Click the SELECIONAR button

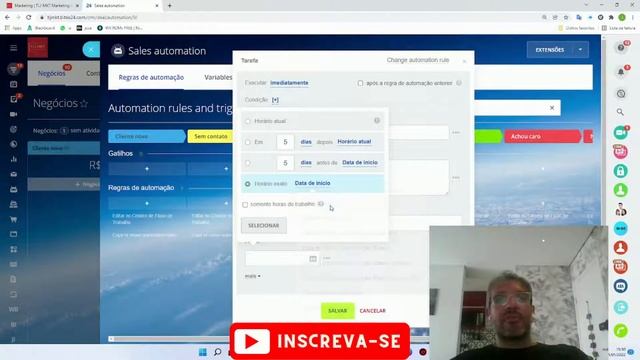(264, 225)
